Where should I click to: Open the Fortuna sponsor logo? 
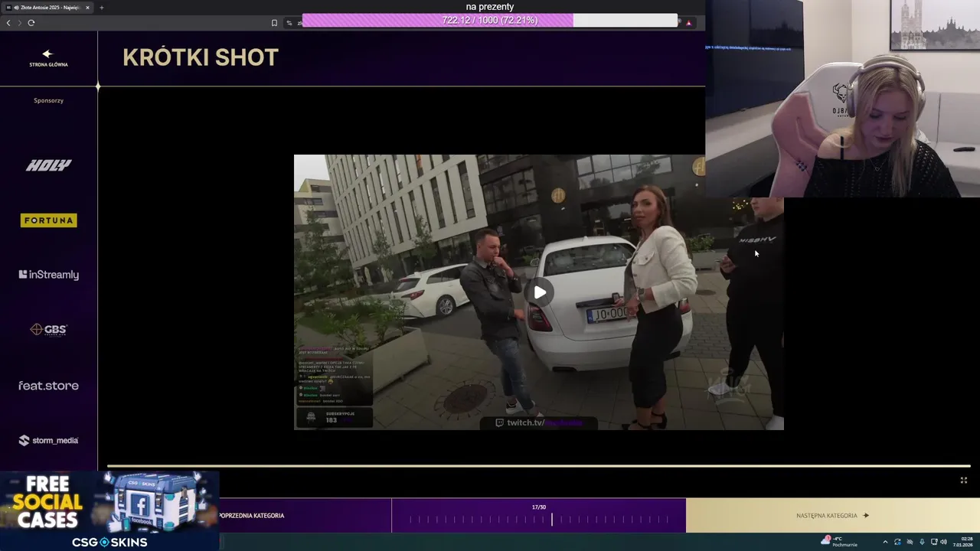48,220
